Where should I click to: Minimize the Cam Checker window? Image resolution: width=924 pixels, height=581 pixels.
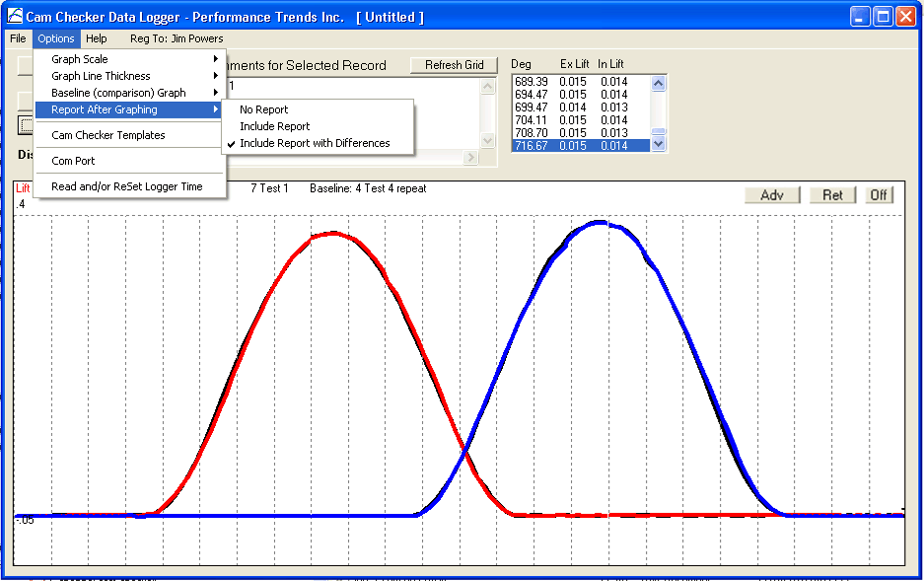coord(860,17)
